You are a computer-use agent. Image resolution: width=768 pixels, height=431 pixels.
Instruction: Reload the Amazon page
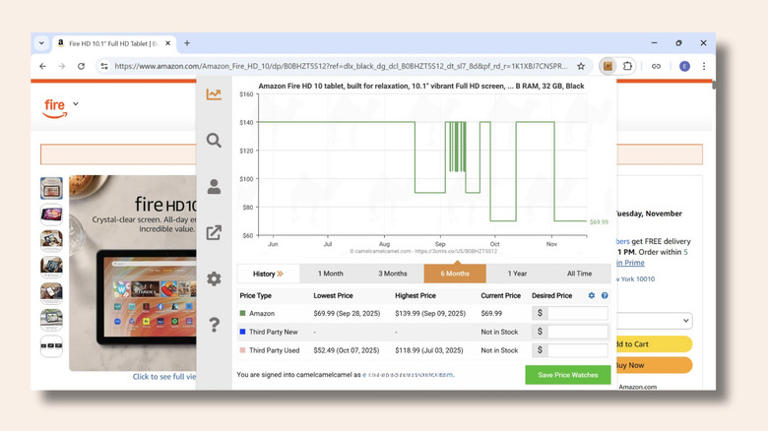[x=81, y=66]
